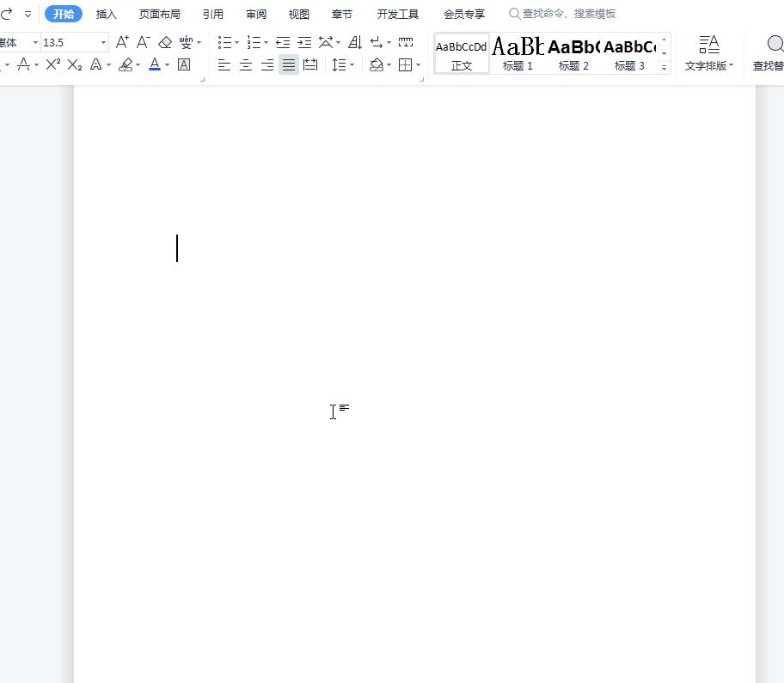Viewport: 784px width, 683px height.
Task: Open font color dropdown arrow
Action: click(x=167, y=64)
